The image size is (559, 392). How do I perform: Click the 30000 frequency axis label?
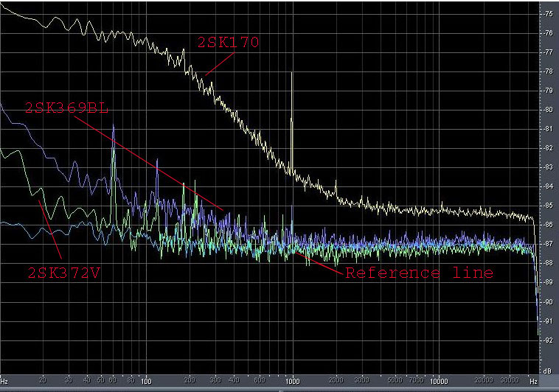click(x=510, y=380)
